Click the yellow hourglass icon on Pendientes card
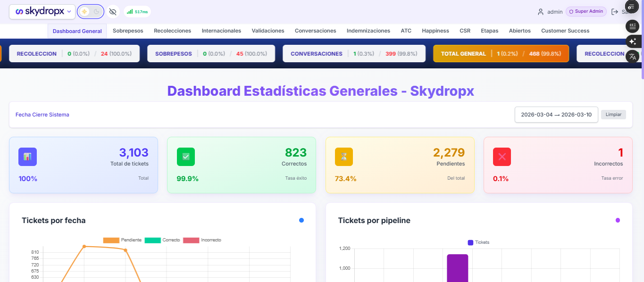 (343, 156)
